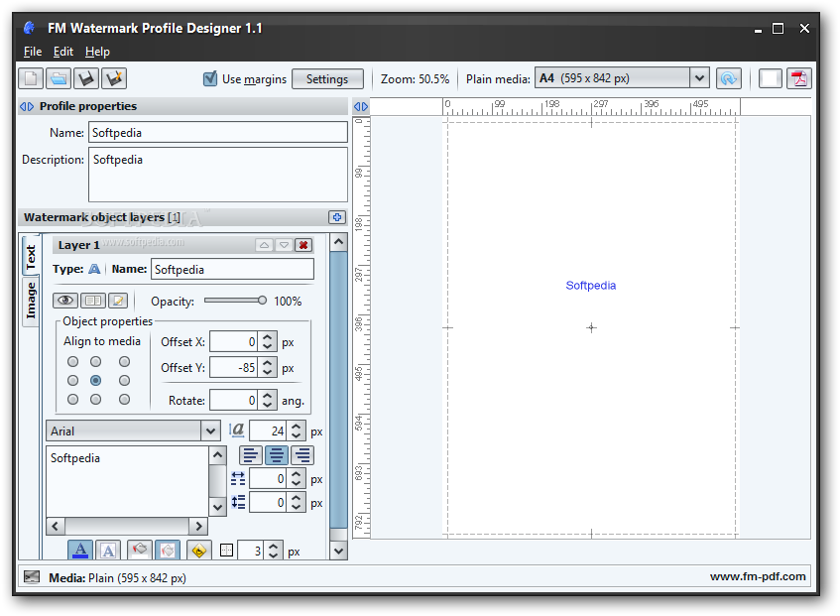Click the www.fm-pdf.com link
840x616 pixels.
tap(758, 576)
